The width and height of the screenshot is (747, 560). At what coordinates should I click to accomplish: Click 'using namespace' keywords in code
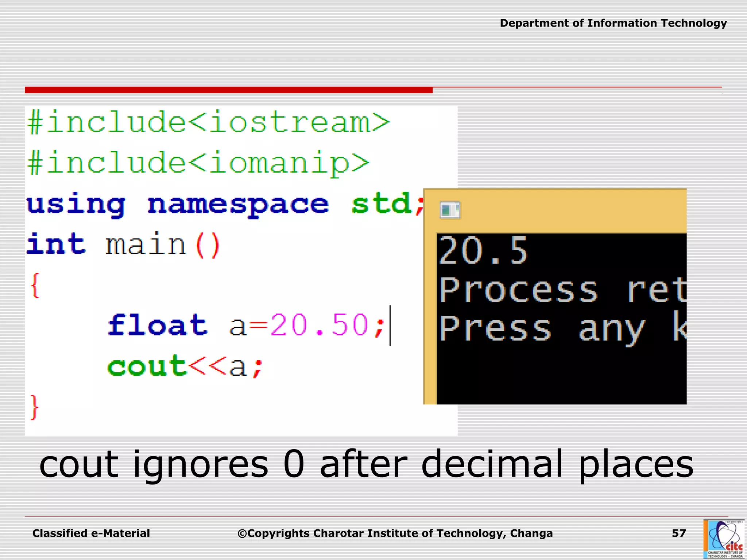[x=178, y=204]
